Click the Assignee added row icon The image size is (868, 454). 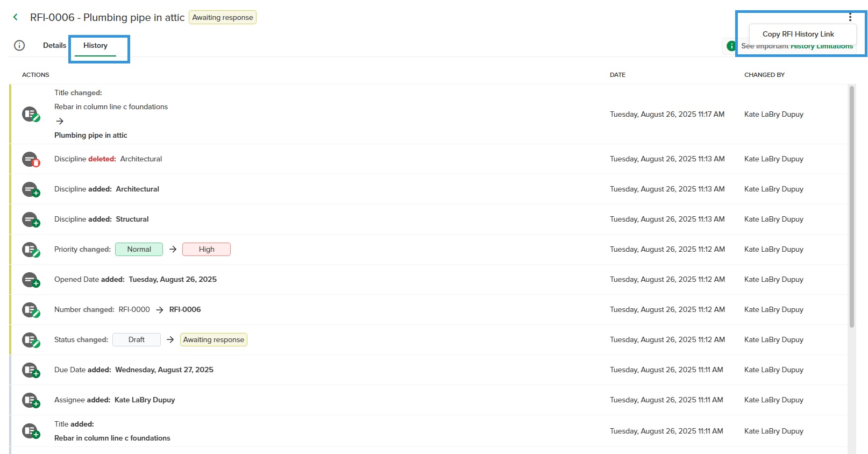(31, 400)
